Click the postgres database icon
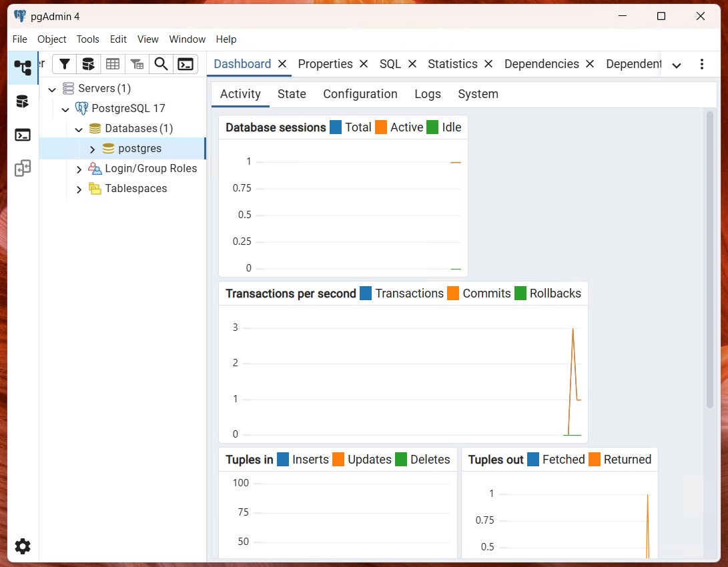Image resolution: width=728 pixels, height=567 pixels. (108, 149)
